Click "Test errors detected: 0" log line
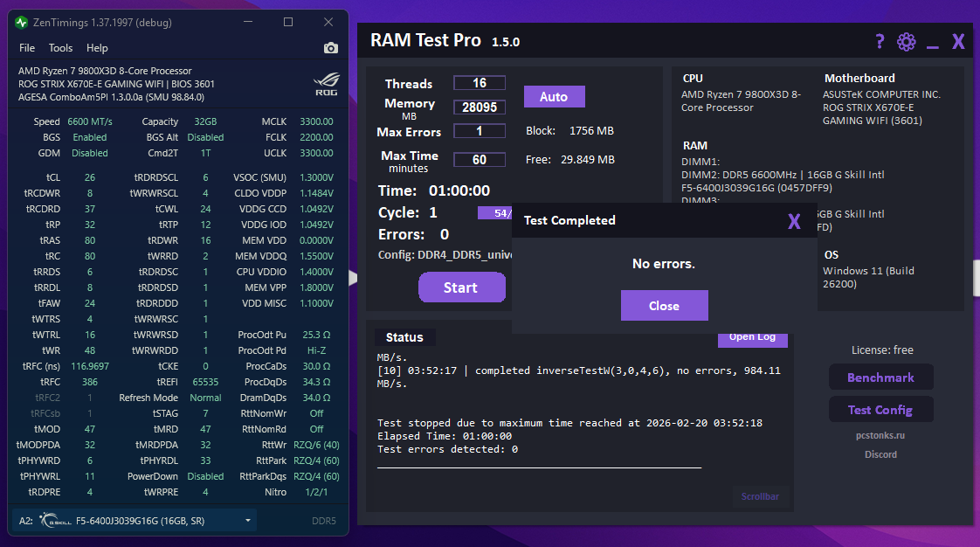 447,449
